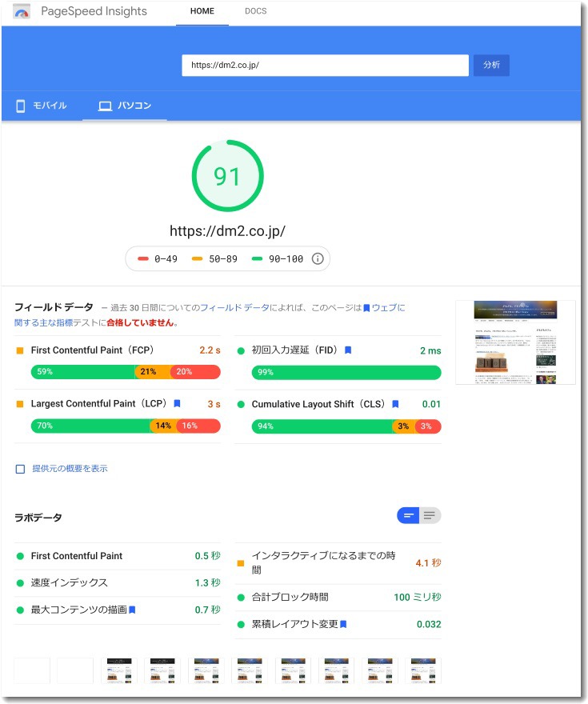Click the info icon beside score legend
The image size is (588, 704).
[317, 258]
